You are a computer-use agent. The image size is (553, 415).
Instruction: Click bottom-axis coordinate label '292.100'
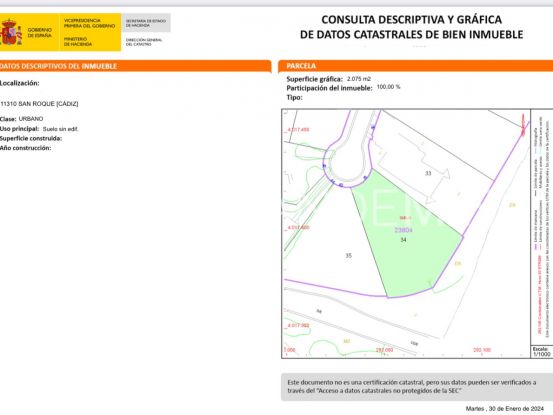click(482, 350)
